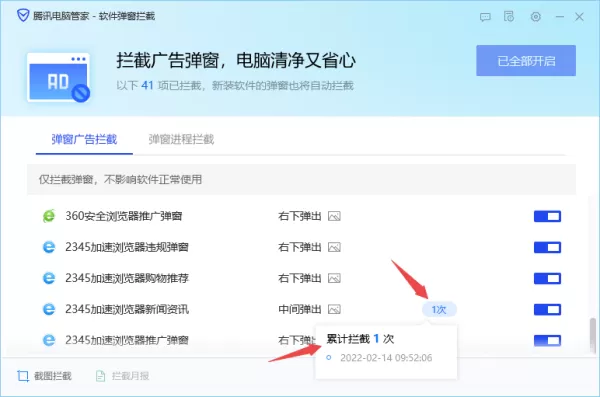Image resolution: width=600 pixels, height=397 pixels.
Task: Toggle off 2345加速浏览器推广弹窗 blocking
Action: coord(547,340)
